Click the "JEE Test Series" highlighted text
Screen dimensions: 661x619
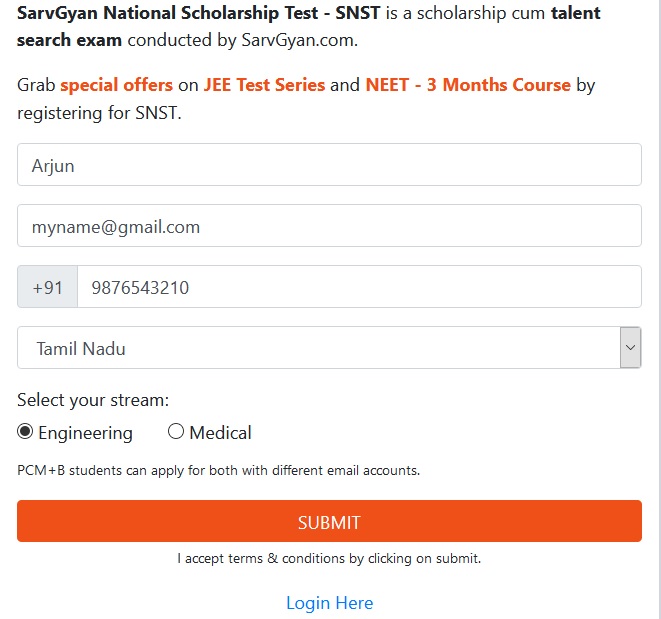point(264,85)
